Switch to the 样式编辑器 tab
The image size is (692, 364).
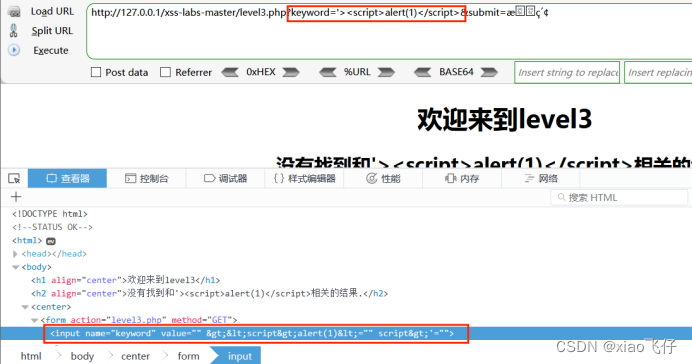pyautogui.click(x=305, y=178)
